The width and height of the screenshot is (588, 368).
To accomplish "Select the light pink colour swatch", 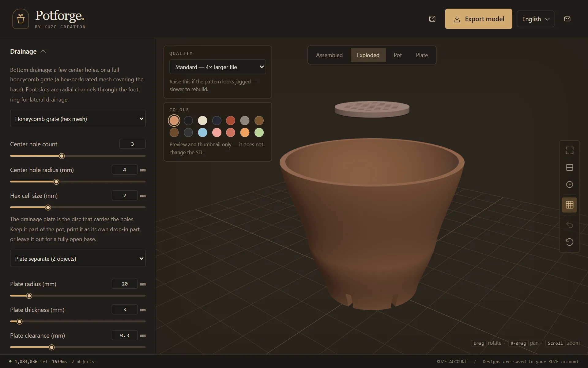I will [x=217, y=132].
